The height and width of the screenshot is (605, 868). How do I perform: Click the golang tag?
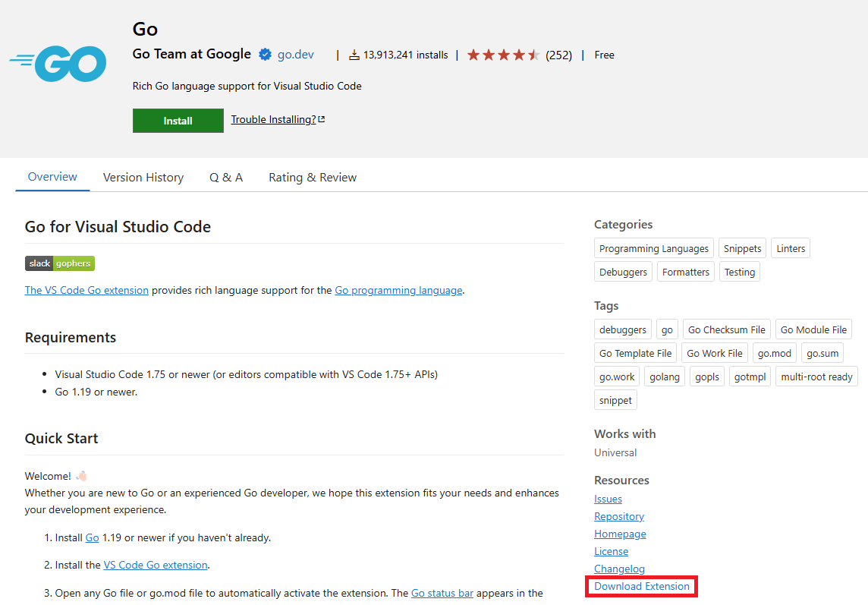665,377
